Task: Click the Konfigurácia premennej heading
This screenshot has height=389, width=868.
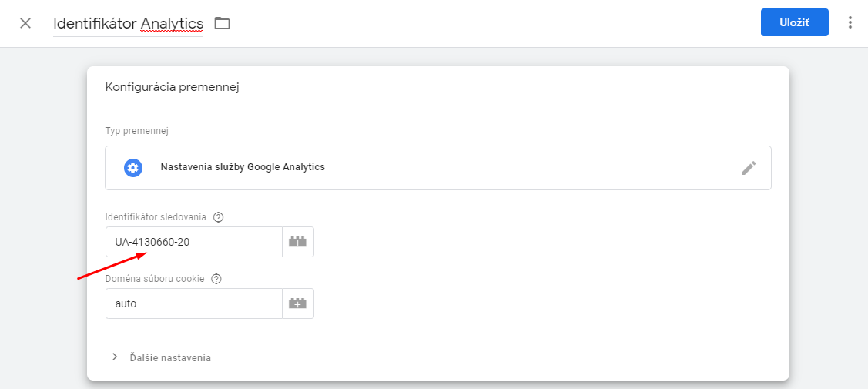Action: 172,87
